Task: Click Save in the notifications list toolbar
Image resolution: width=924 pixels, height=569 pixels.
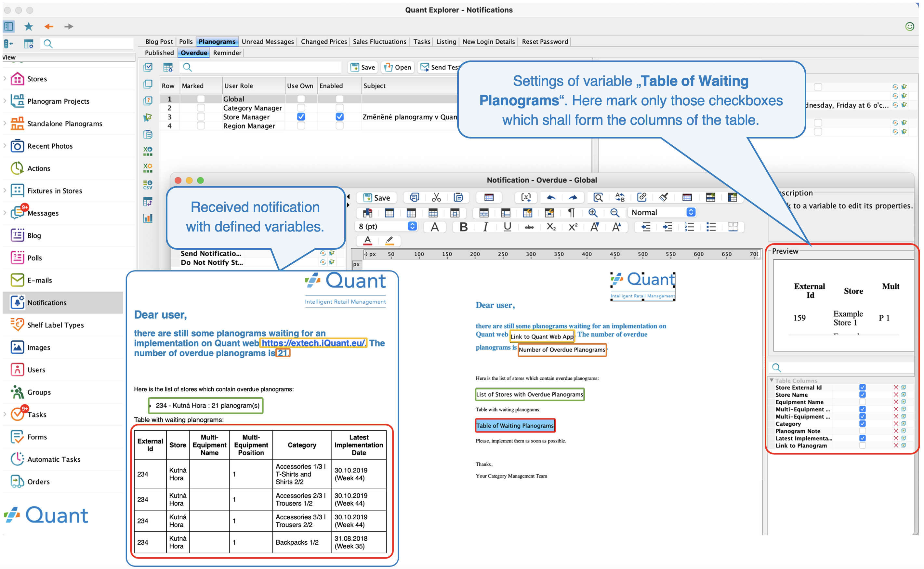Action: 363,67
